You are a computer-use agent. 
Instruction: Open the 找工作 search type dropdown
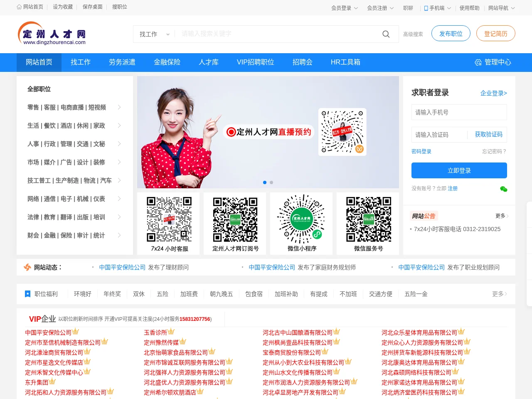154,34
